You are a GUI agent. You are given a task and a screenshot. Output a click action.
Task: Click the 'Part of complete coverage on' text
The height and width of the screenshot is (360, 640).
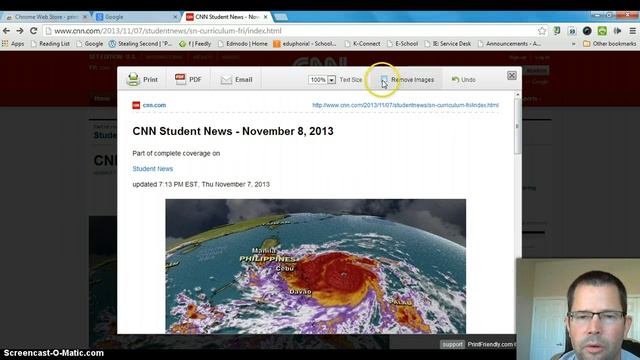point(176,153)
